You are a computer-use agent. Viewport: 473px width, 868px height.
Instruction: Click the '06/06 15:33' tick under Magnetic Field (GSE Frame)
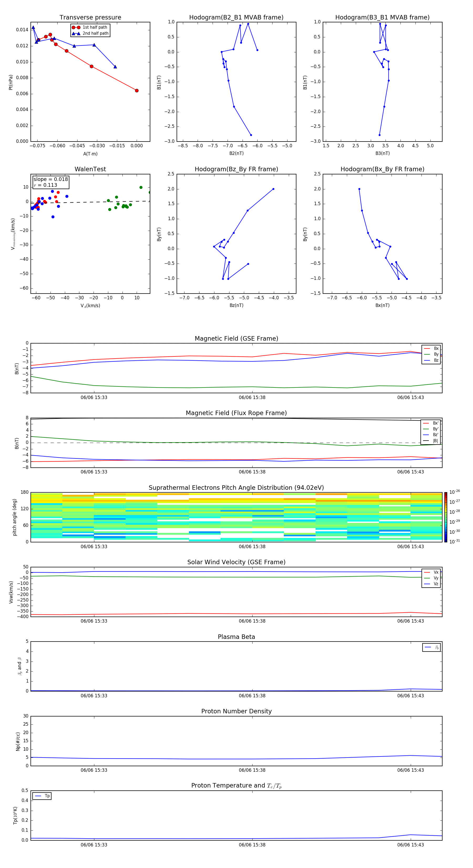94,397
